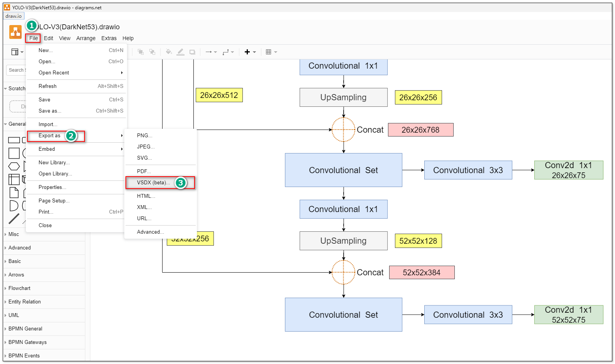Viewport: 615px width, 364px height.
Task: Pick the square shape in General
Action: click(14, 153)
